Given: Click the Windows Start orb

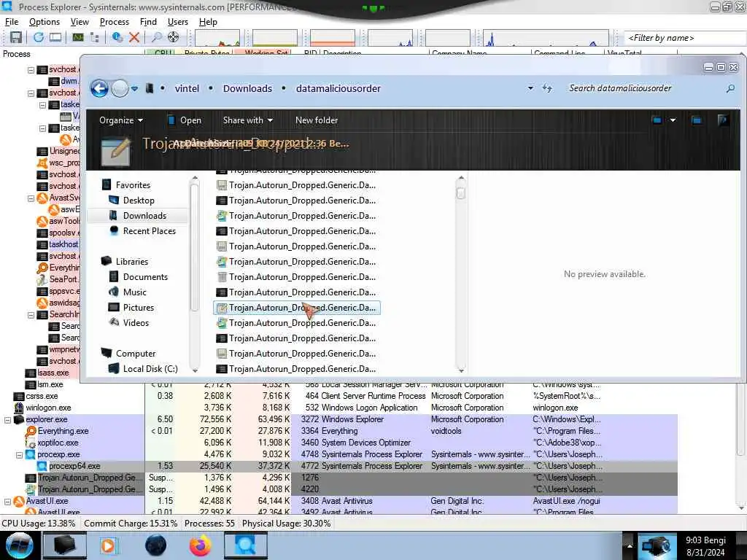Looking at the screenshot, I should 19,545.
